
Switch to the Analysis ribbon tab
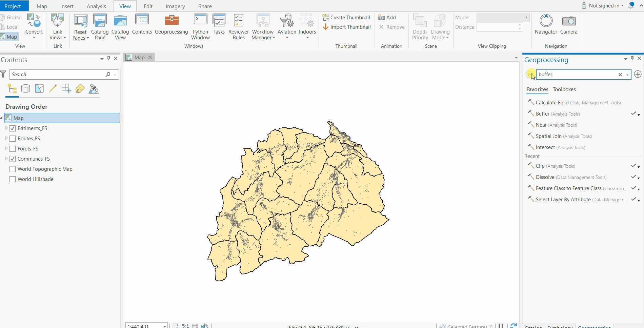(96, 6)
